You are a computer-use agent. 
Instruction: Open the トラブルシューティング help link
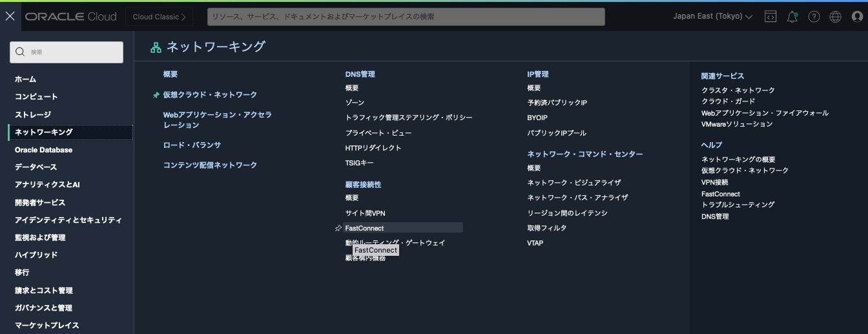tap(738, 205)
